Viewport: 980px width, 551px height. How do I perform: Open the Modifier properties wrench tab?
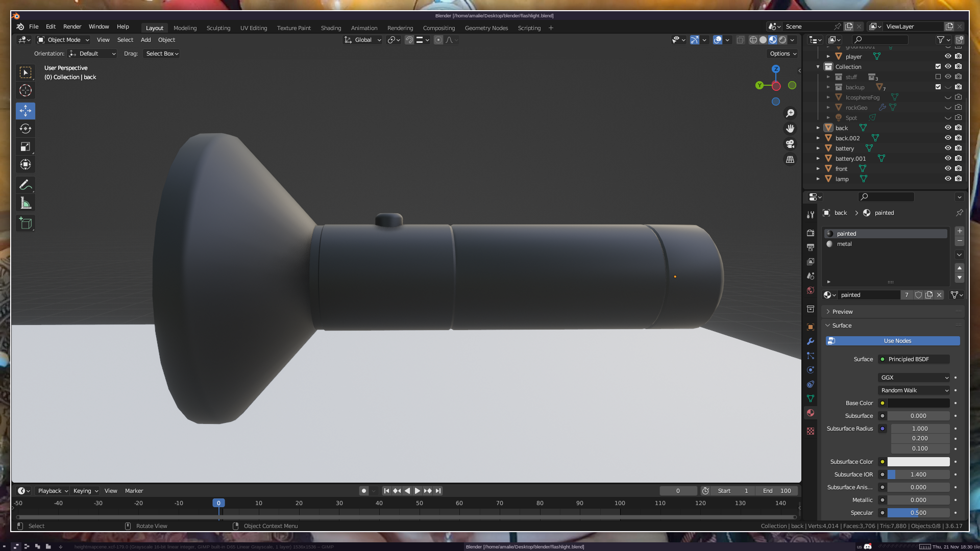tap(811, 341)
